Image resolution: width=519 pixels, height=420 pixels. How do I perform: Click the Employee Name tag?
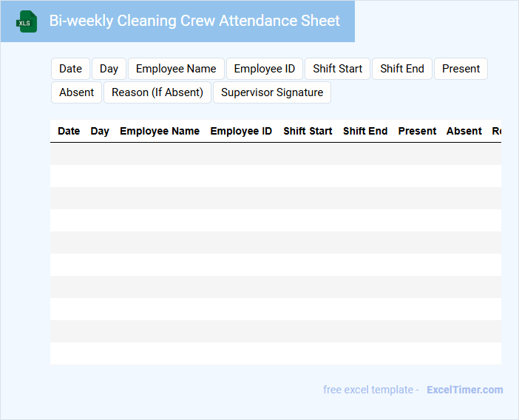(x=176, y=69)
